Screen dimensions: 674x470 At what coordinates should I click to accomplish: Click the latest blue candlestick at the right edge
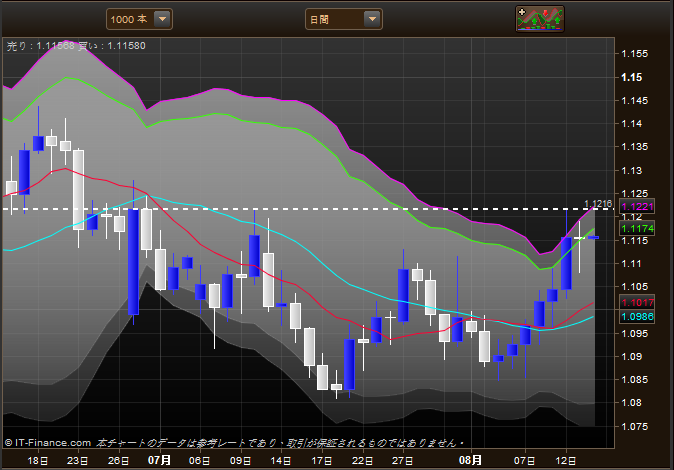coord(594,237)
